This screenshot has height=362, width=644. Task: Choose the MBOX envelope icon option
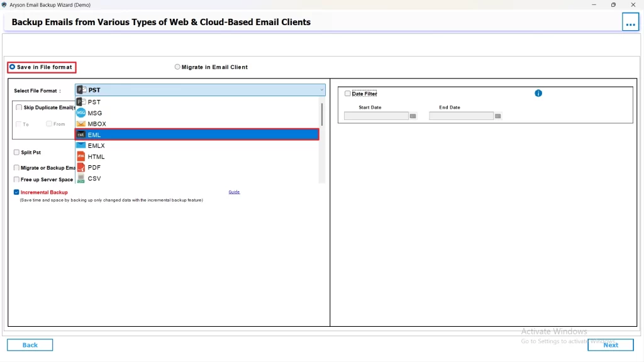coord(81,124)
